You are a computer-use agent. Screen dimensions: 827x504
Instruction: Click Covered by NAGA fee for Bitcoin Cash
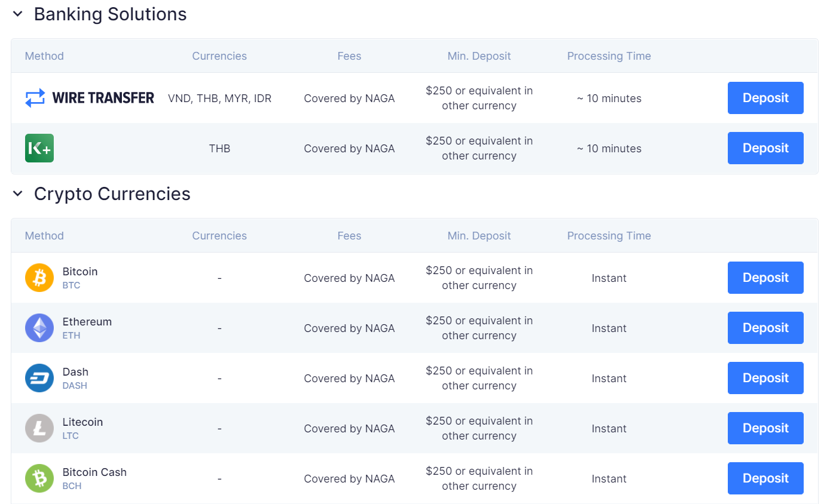(350, 479)
